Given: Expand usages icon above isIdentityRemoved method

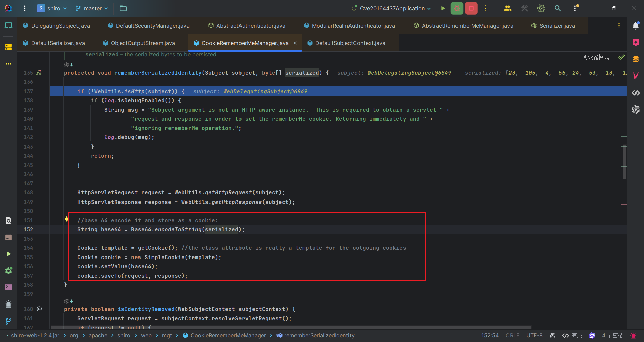Looking at the screenshot, I should (x=69, y=301).
